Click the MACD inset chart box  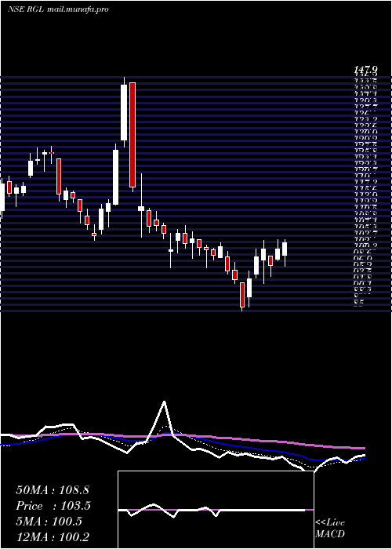(x=216, y=510)
